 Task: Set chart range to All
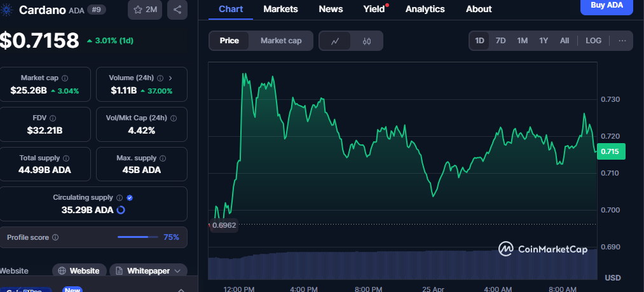click(x=565, y=41)
